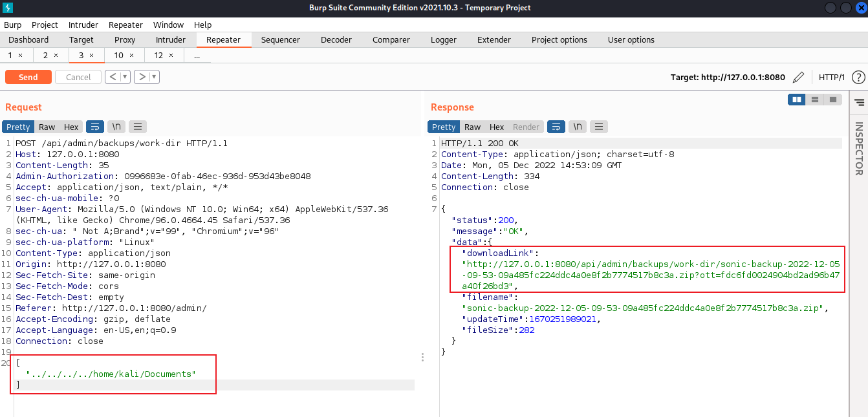Expand the Inspector panel via its icon

(859, 102)
